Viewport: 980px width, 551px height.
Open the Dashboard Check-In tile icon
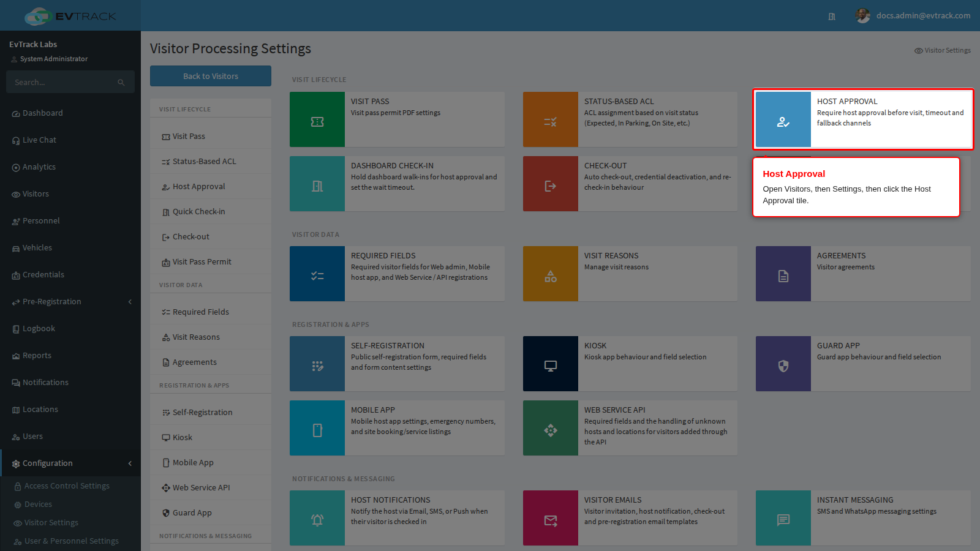coord(317,184)
